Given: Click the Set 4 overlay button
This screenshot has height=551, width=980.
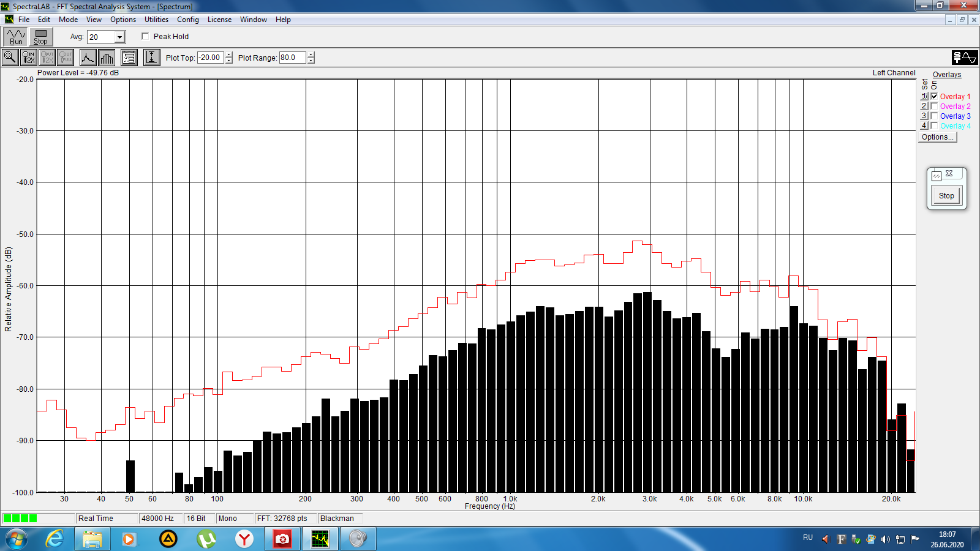Looking at the screenshot, I should click(x=924, y=126).
